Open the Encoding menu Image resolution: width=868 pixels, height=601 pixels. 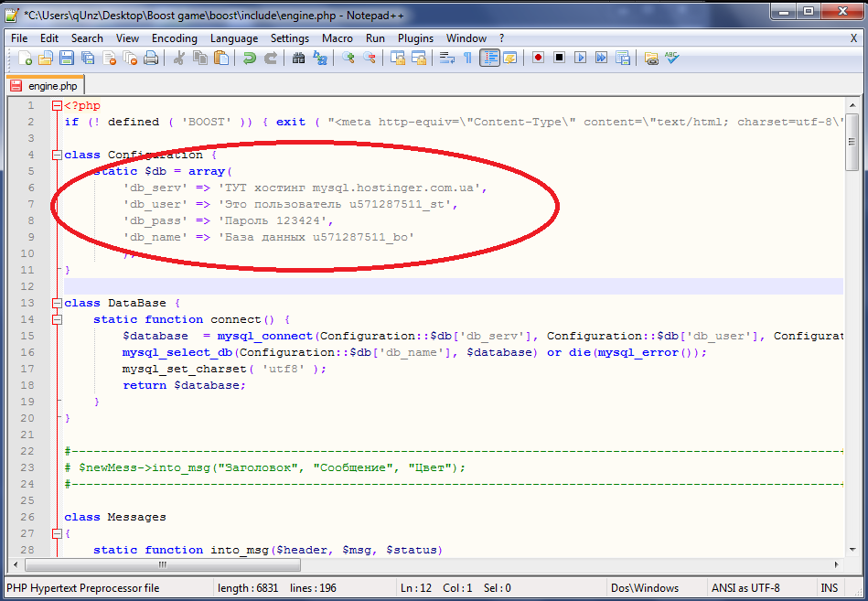point(175,38)
